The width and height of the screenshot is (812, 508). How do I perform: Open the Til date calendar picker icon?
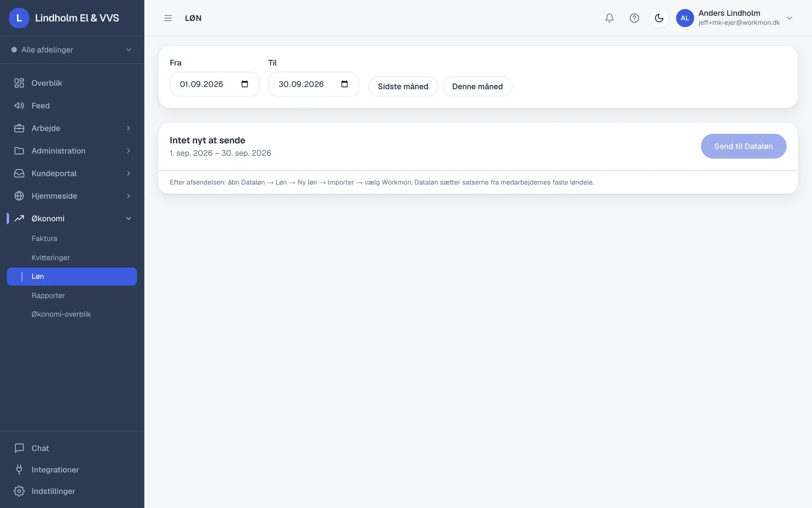point(345,84)
